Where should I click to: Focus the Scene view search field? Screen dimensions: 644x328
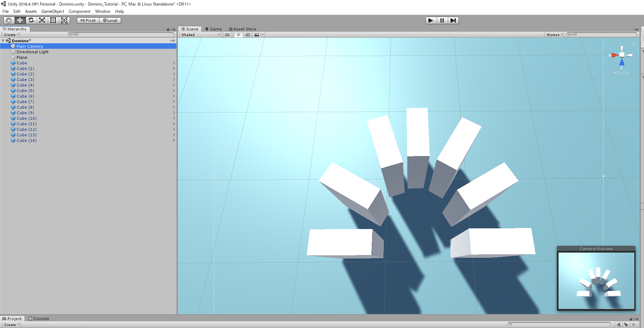coord(602,35)
